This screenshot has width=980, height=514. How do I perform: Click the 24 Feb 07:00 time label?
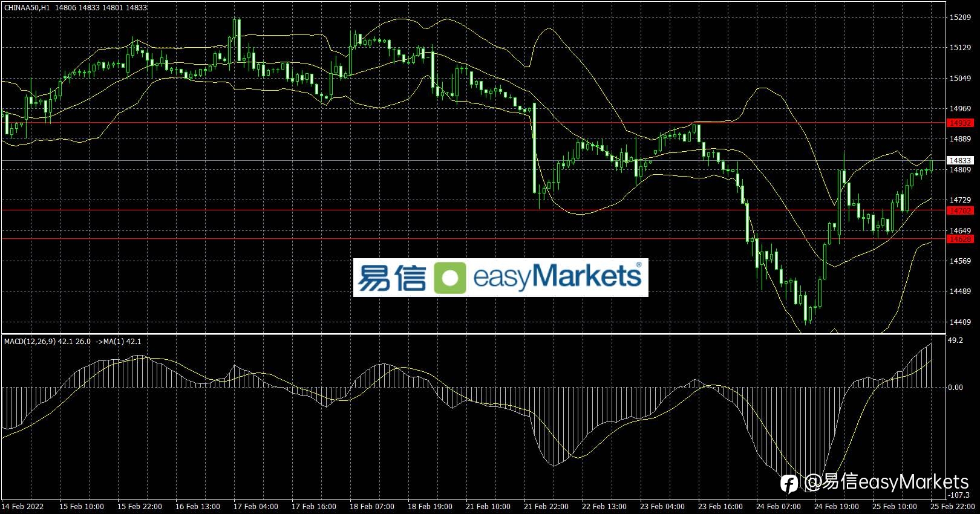[x=779, y=507]
